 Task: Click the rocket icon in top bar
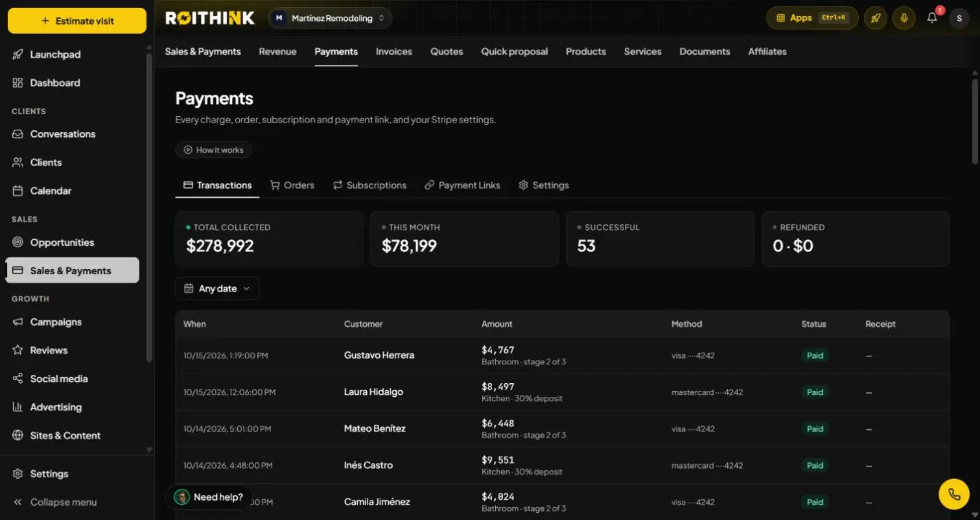click(x=875, y=18)
